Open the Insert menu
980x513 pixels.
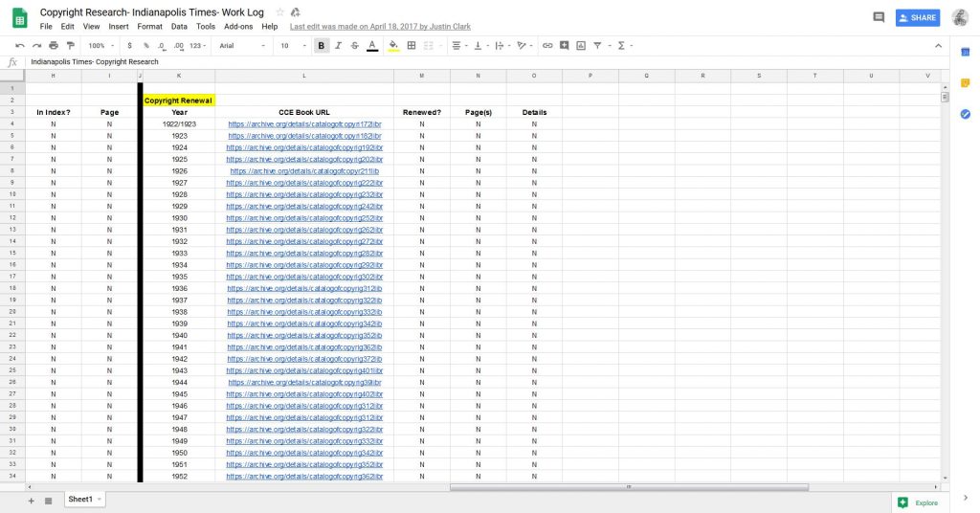click(118, 26)
